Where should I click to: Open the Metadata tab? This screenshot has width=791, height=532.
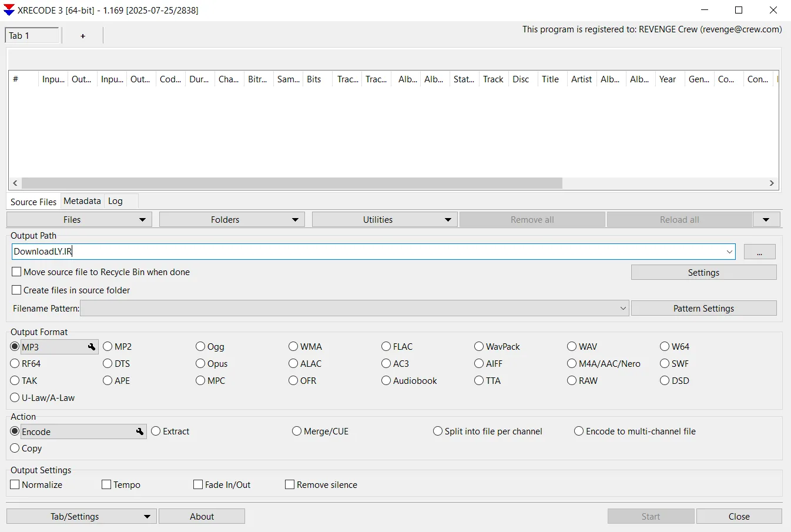click(x=82, y=201)
